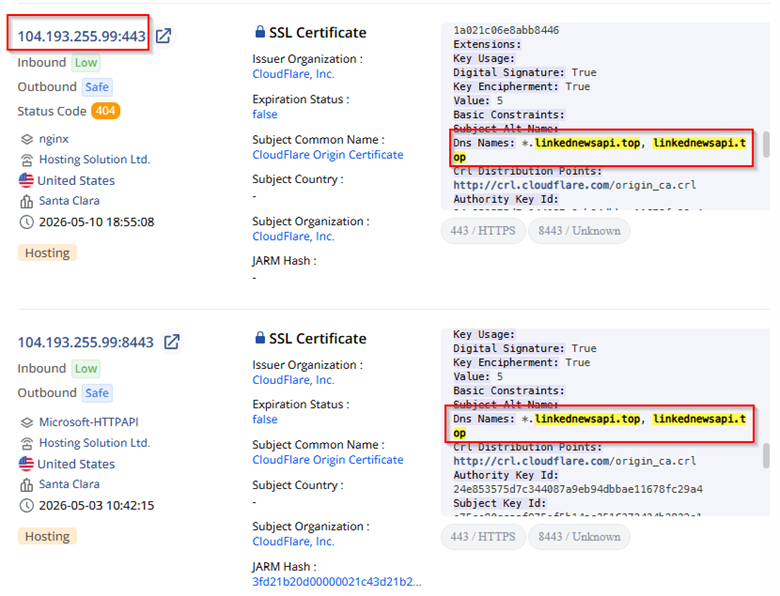780x596 pixels.
Task: Click the ISP icon in the 8443 entry
Action: click(x=26, y=443)
